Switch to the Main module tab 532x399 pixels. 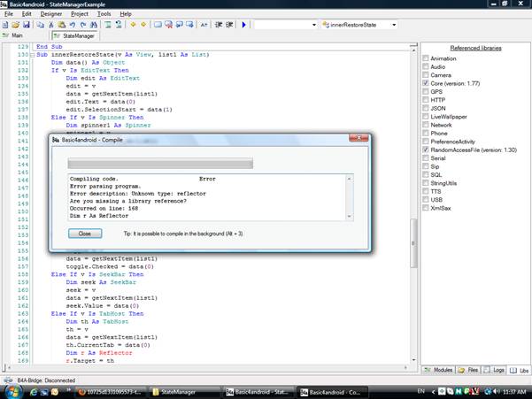pyautogui.click(x=19, y=36)
